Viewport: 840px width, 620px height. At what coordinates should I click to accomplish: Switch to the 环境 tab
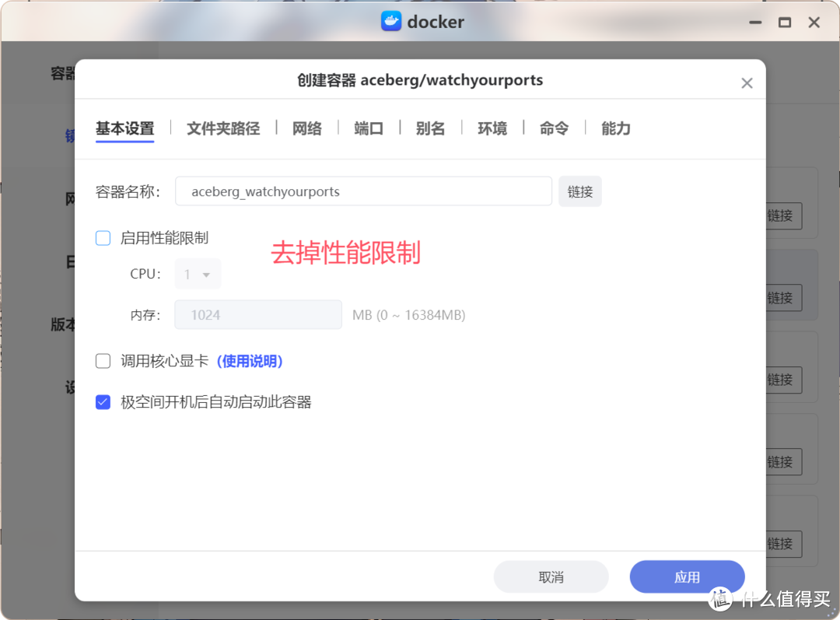pos(492,128)
